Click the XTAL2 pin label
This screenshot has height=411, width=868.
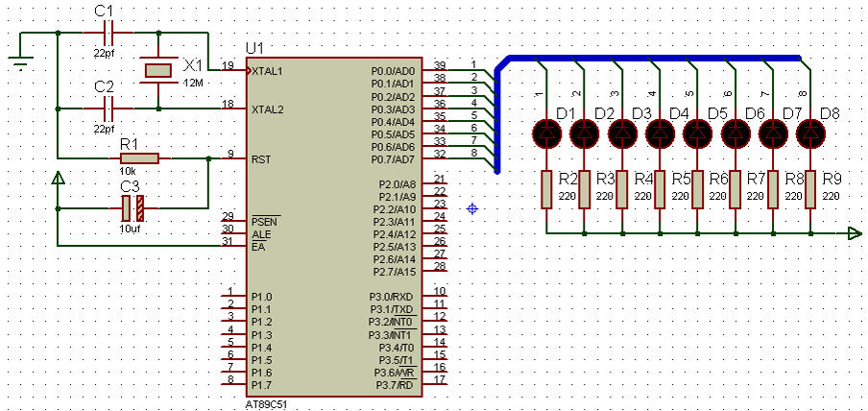(268, 109)
